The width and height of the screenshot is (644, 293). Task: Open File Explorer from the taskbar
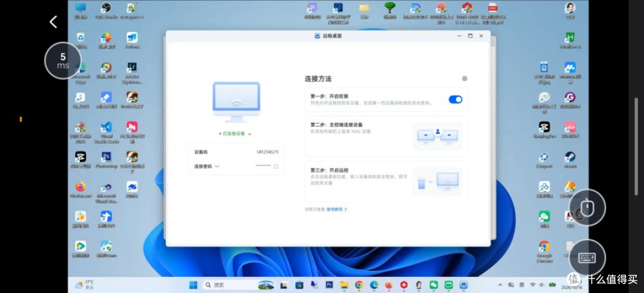pos(344,285)
